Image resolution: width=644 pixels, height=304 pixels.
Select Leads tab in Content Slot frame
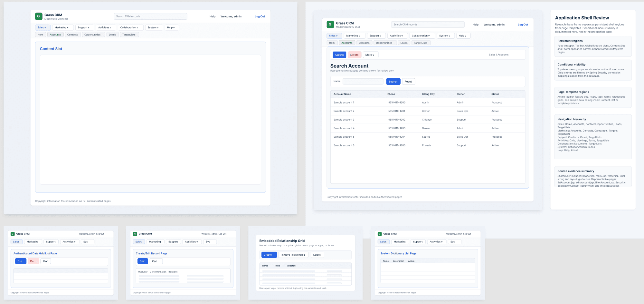click(x=112, y=35)
